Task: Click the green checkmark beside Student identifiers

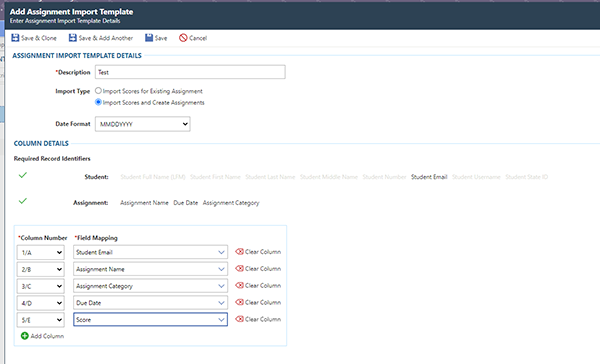Action: (23, 175)
